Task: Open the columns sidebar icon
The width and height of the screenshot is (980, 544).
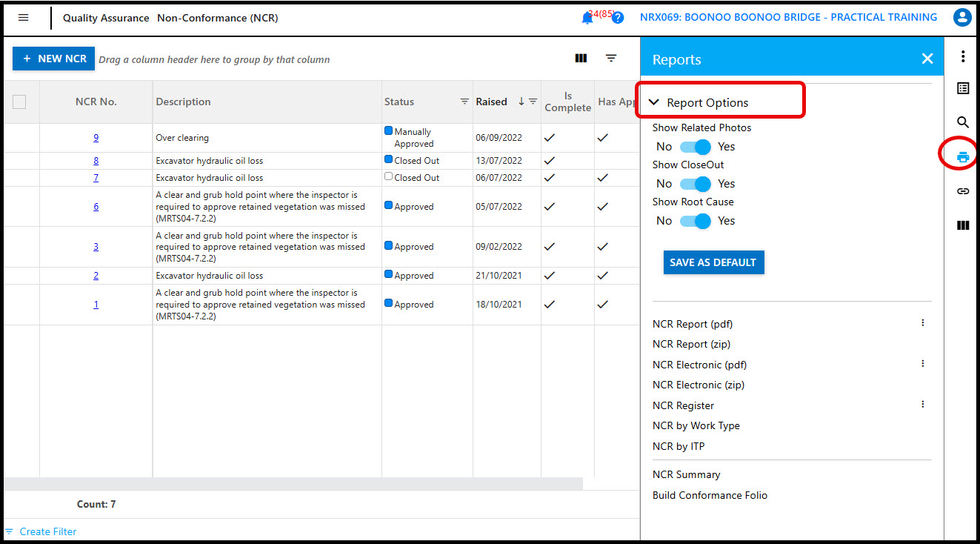Action: click(963, 225)
